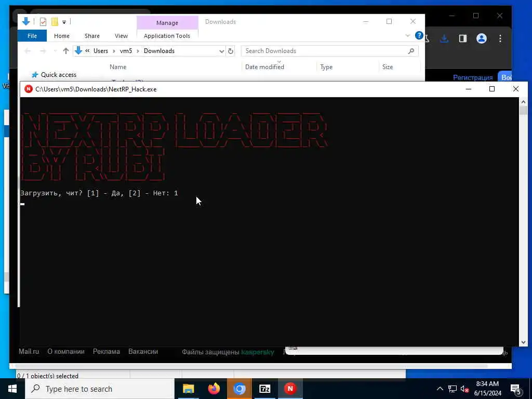
Task: Open the recent locations dropdown arrow
Action: [x=55, y=51]
